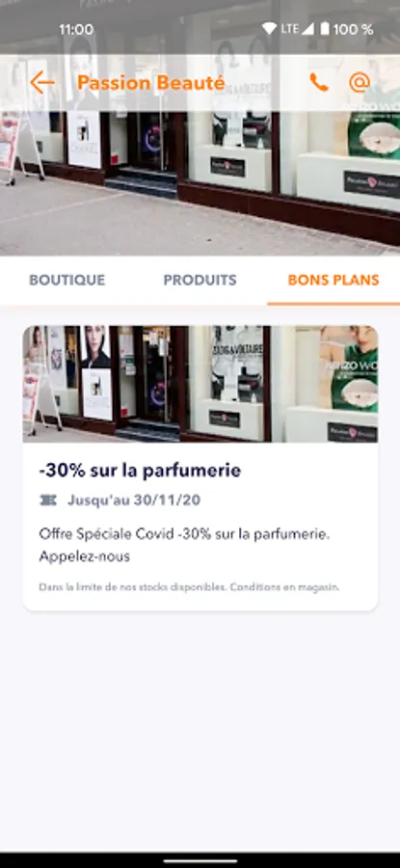Switch to the BOUTIQUE tab
The image size is (400, 868).
(67, 280)
